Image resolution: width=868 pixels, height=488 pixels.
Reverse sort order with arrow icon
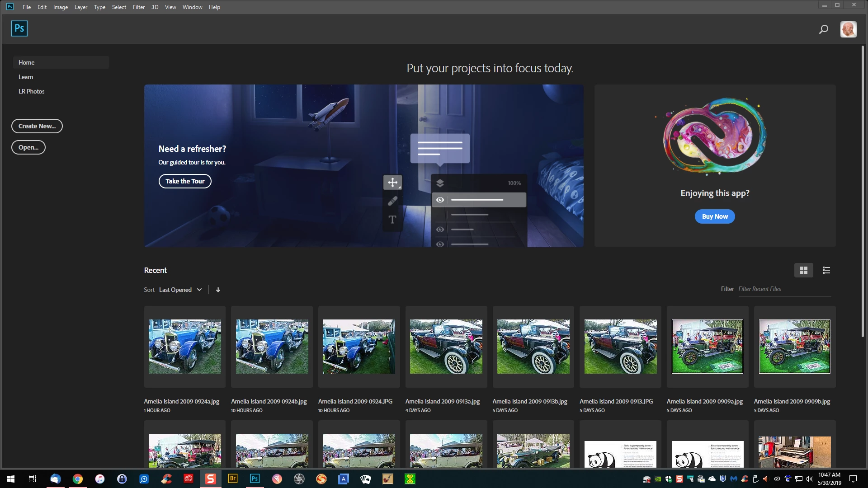click(x=218, y=290)
